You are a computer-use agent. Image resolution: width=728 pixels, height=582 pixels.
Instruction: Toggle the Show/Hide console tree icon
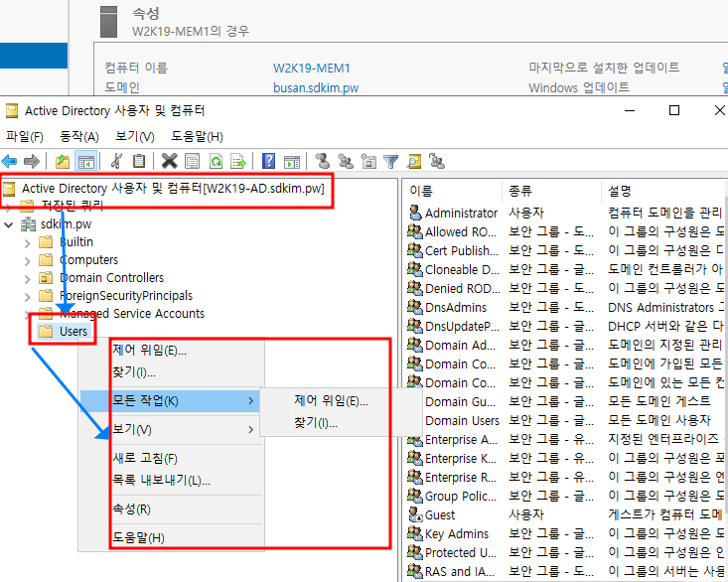(86, 162)
